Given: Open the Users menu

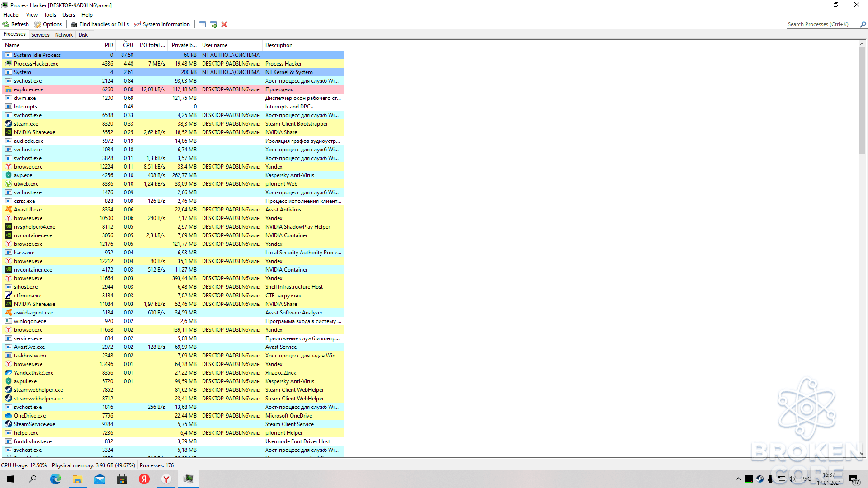Looking at the screenshot, I should [69, 15].
